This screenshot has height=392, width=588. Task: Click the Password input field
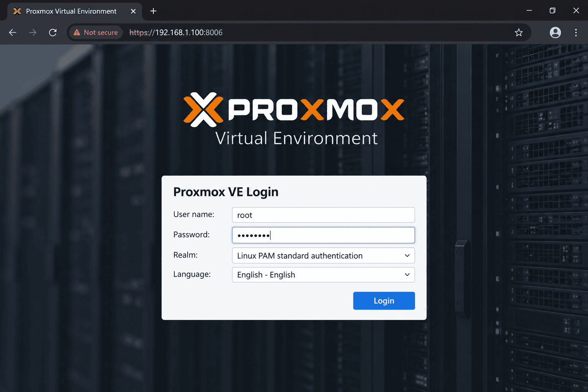point(323,235)
